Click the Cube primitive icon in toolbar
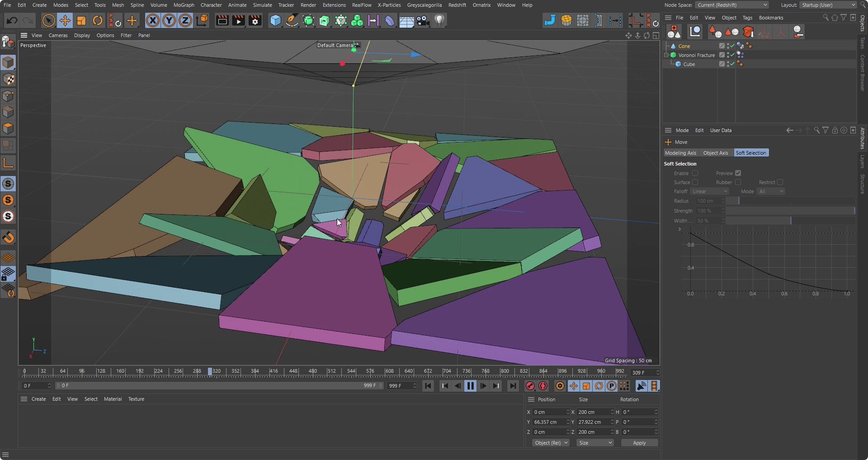Viewport: 868px width, 460px height. (x=275, y=21)
